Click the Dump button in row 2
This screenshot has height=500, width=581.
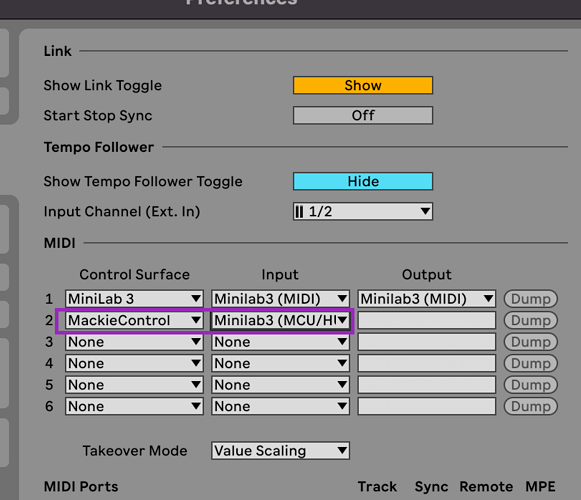(531, 320)
